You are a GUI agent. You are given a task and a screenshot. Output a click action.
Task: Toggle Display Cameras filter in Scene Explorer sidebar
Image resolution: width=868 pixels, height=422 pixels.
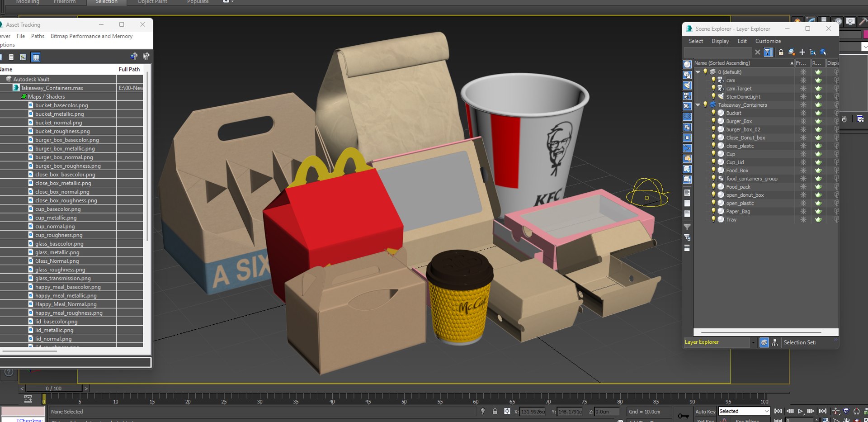[x=687, y=96]
